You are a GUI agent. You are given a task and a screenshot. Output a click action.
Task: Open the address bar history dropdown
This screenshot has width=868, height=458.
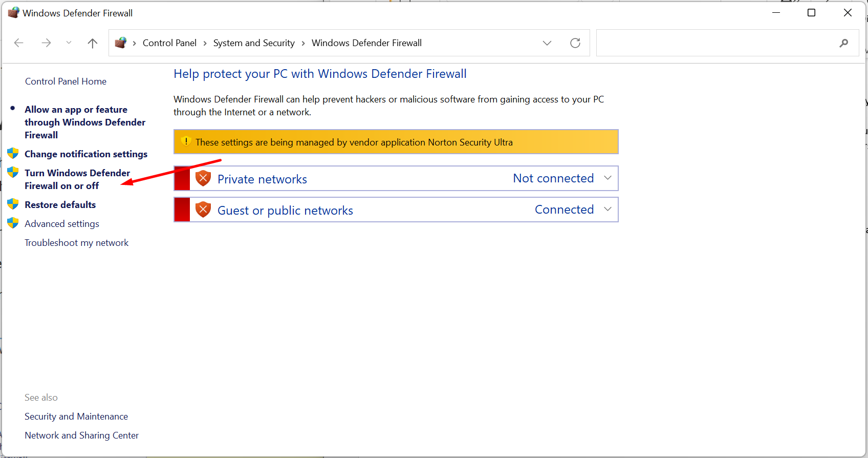[547, 43]
